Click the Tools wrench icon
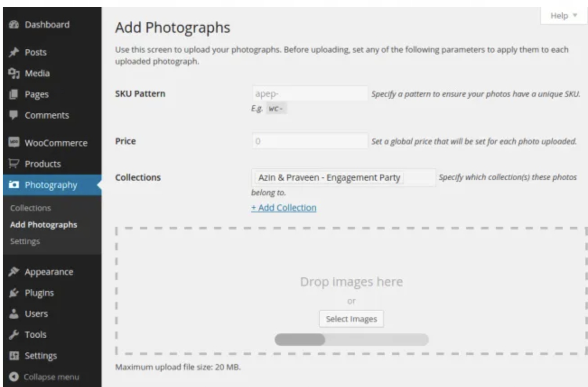Viewport: 588px width, 387px height. (14, 335)
